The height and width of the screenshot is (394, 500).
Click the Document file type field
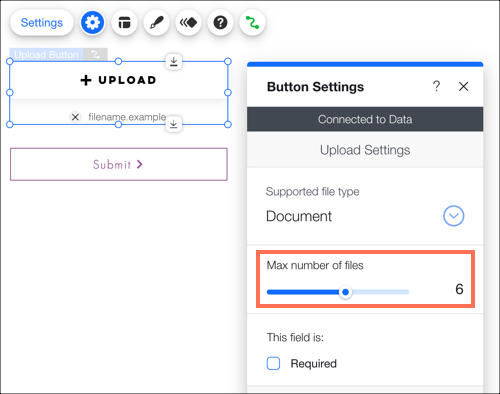pyautogui.click(x=365, y=216)
